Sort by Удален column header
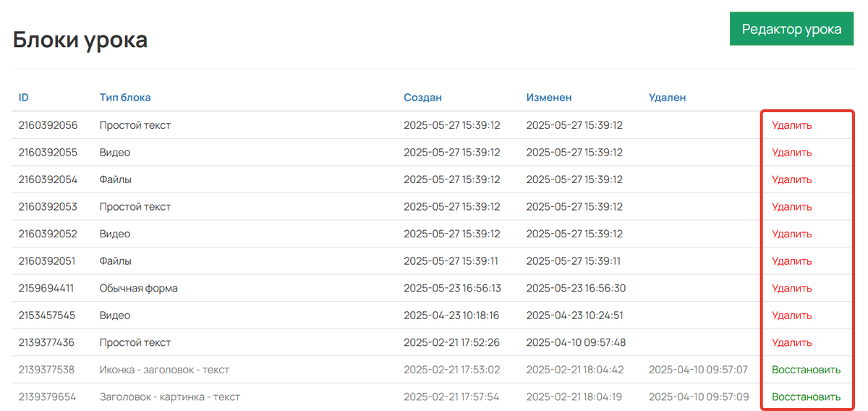Image resolution: width=868 pixels, height=411 pixels. pyautogui.click(x=667, y=97)
